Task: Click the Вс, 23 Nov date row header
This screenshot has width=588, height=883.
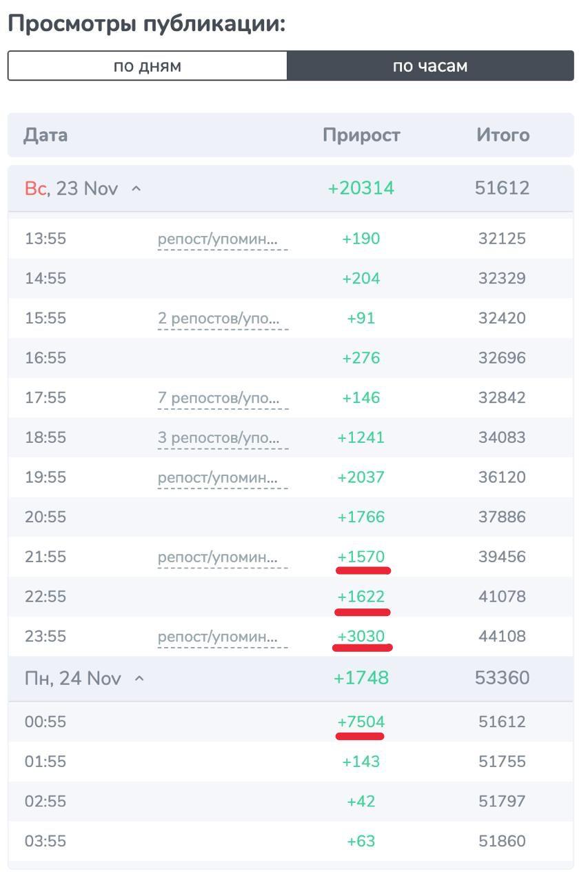Action: pos(72,188)
